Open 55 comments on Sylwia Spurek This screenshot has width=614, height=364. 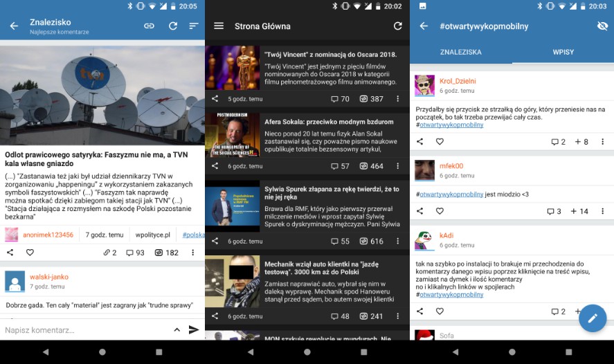click(340, 242)
